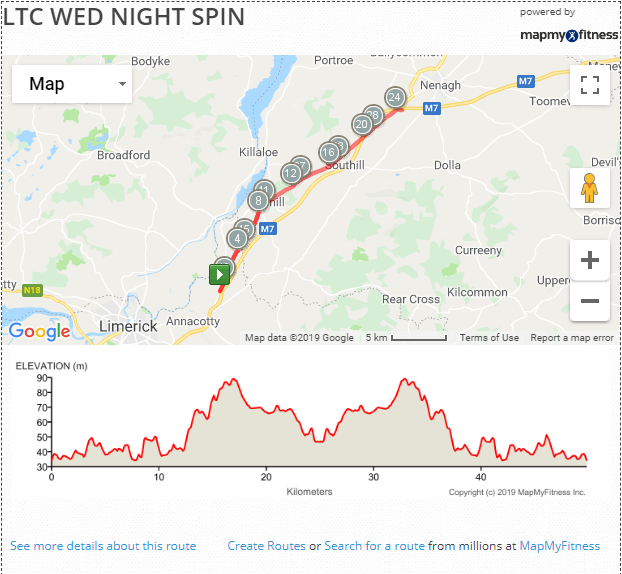
Task: Select kilometer marker 20 on route
Action: [362, 125]
